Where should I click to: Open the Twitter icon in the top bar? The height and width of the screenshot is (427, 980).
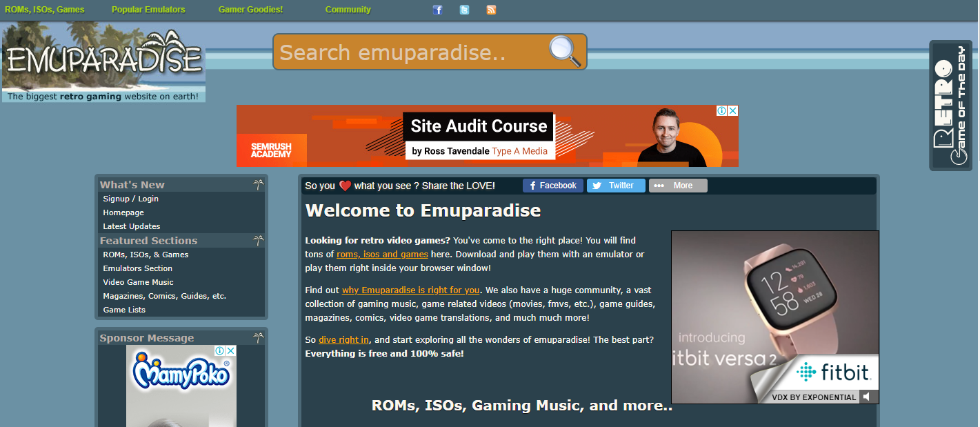pyautogui.click(x=464, y=10)
